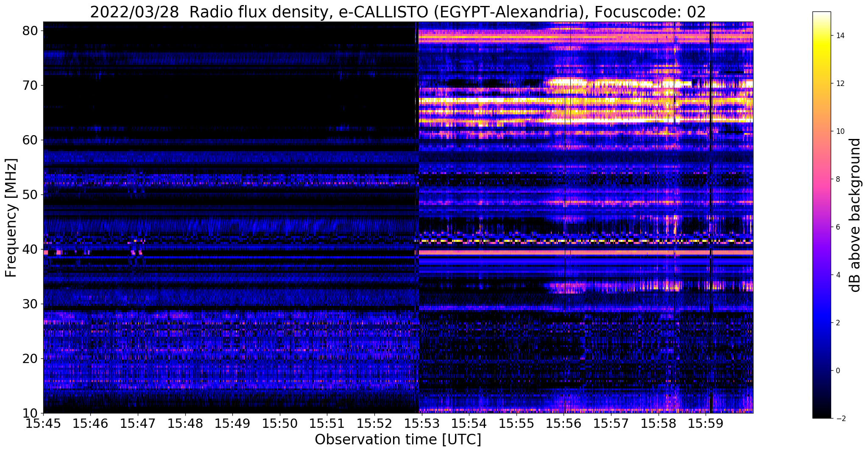Click the colorbar tick label 2

click(837, 323)
